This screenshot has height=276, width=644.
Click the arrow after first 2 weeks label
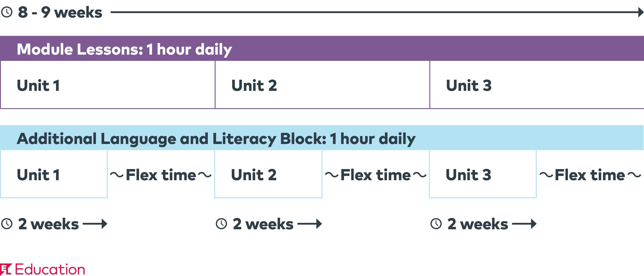[x=95, y=223]
